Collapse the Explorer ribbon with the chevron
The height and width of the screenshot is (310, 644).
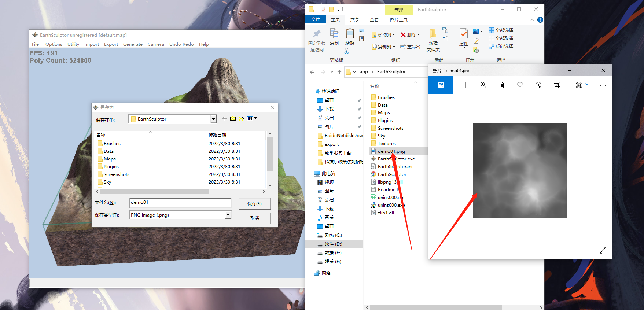(532, 20)
